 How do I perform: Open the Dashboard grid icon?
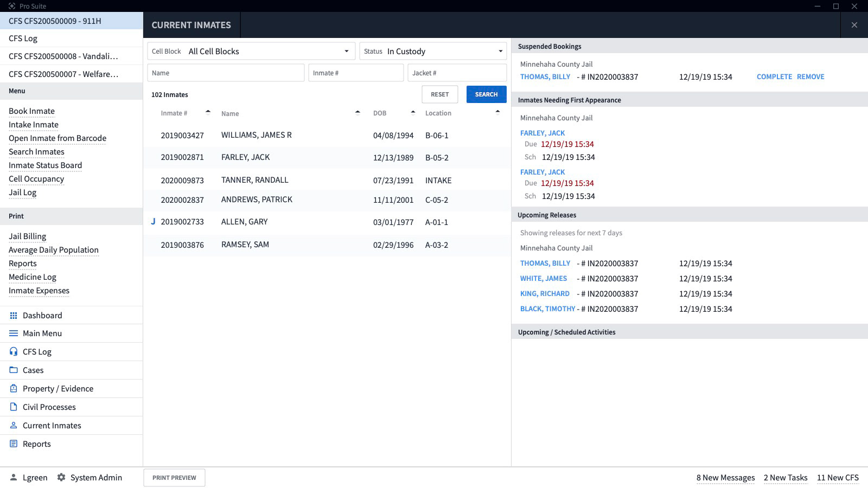point(14,316)
